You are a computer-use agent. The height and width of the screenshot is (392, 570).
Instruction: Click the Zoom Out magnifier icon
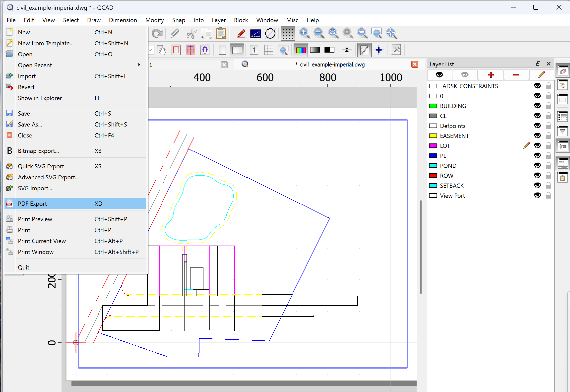pos(319,33)
